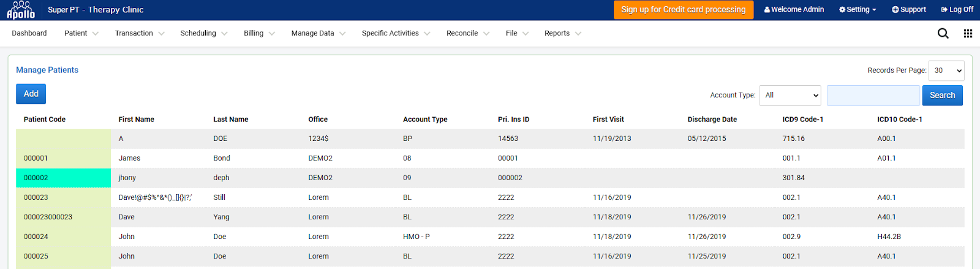980x269 pixels.
Task: Expand the Scheduling menu
Action: click(x=204, y=34)
